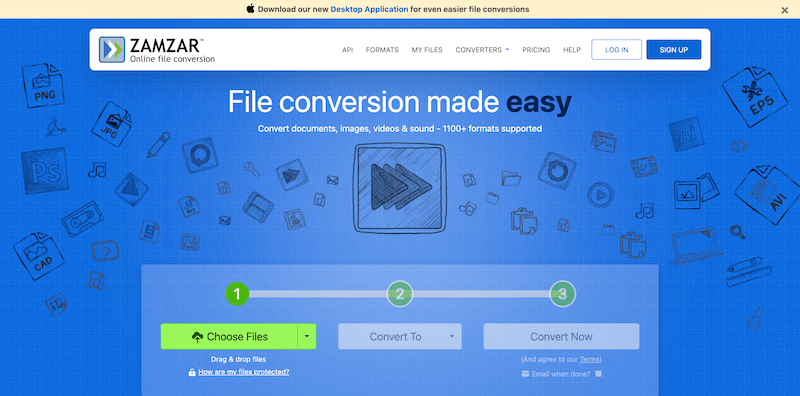
Task: Click the Apple logo in the banner
Action: coord(251,9)
